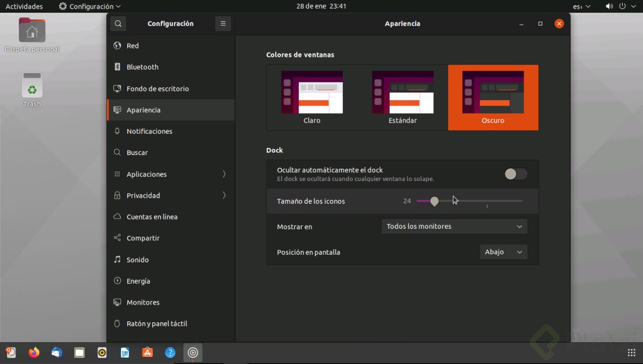Open Actividades overview
Screen dimensions: 643x364
tap(24, 7)
